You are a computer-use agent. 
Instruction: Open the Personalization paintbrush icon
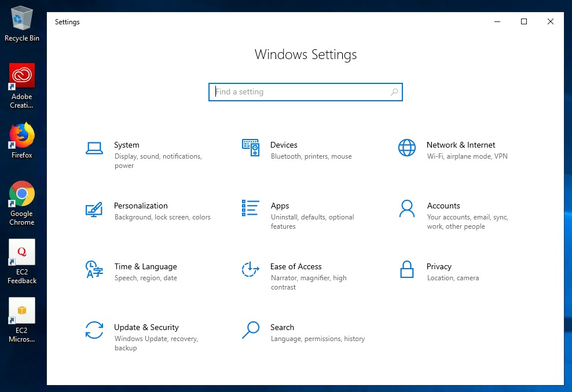point(94,209)
